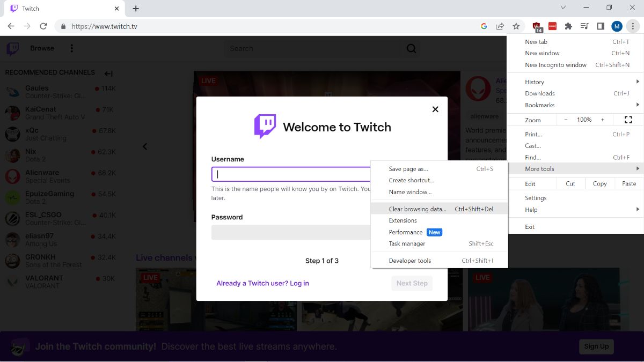Reload the page
The height and width of the screenshot is (362, 644).
(x=43, y=26)
